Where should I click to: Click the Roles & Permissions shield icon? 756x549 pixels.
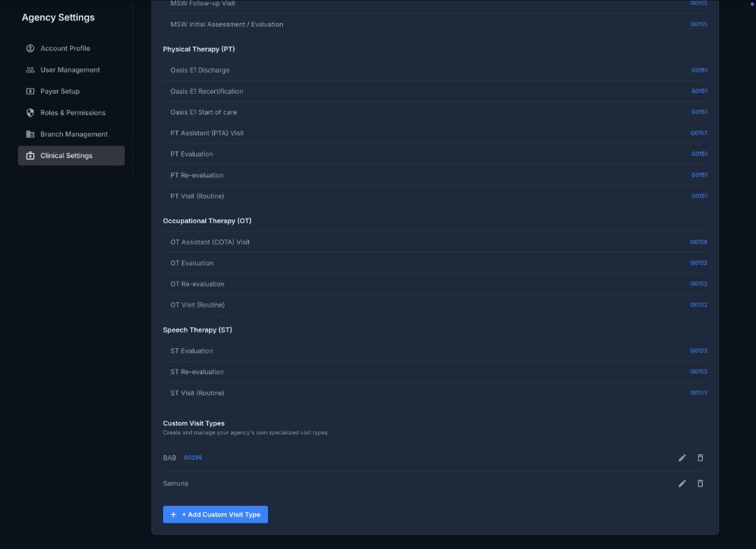[x=30, y=112]
